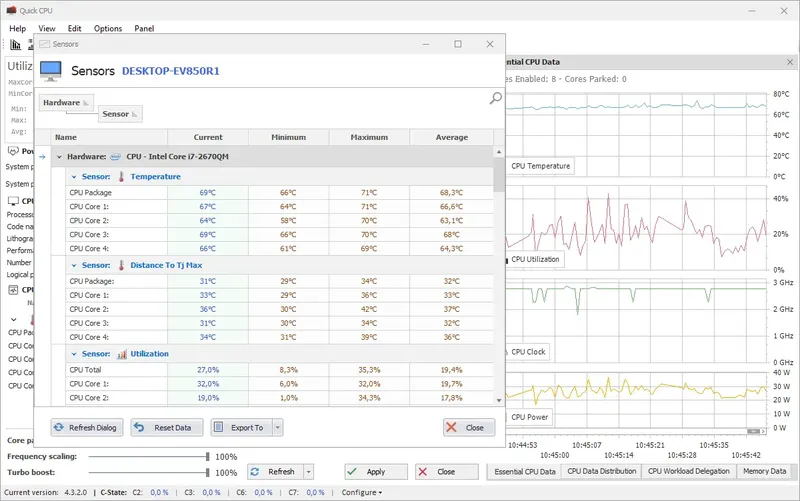The image size is (800, 501).
Task: Click the C2 state 0,0 % value
Action: [x=159, y=493]
